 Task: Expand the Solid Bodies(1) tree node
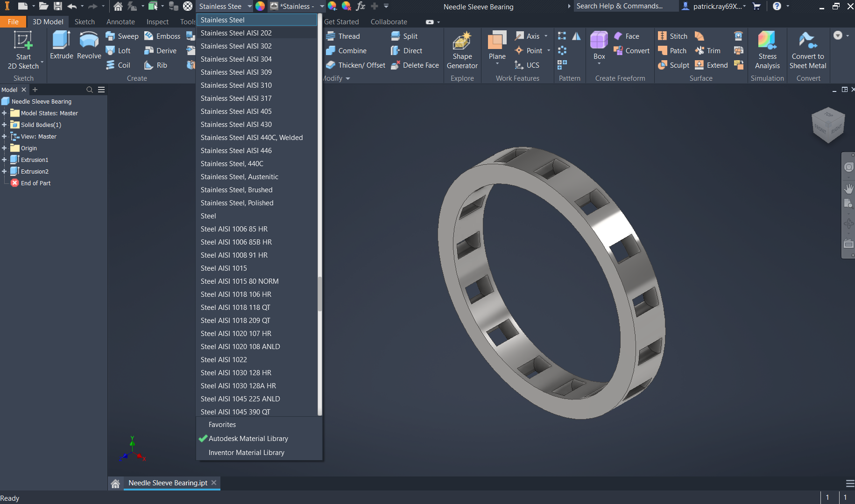click(4, 125)
